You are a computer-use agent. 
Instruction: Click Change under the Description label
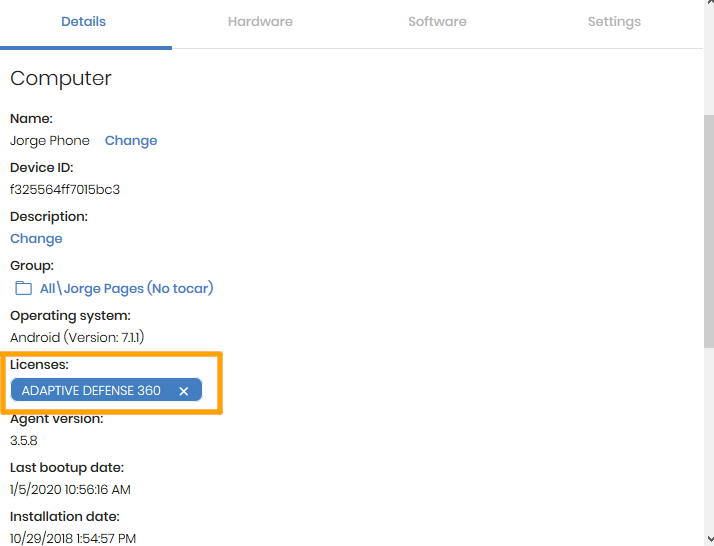[36, 239]
